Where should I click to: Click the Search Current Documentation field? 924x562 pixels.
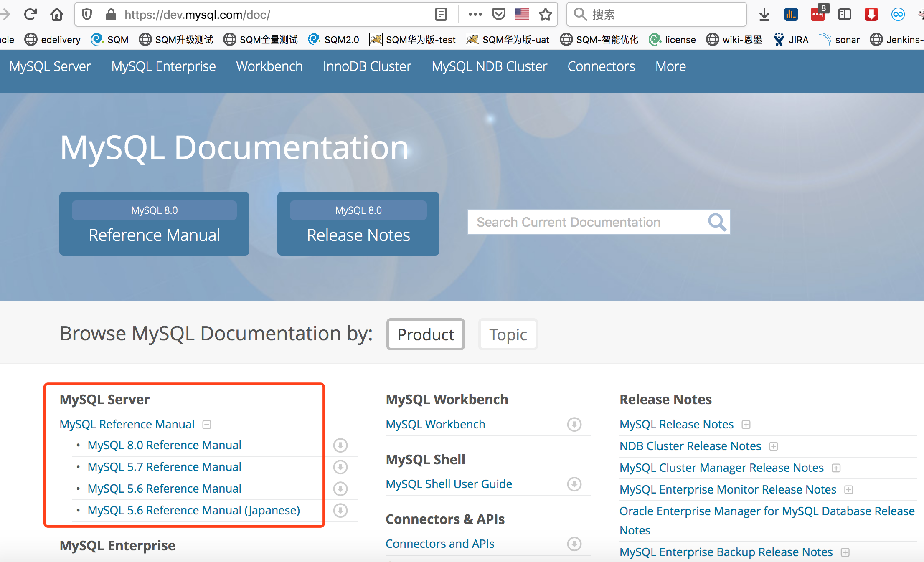(585, 222)
